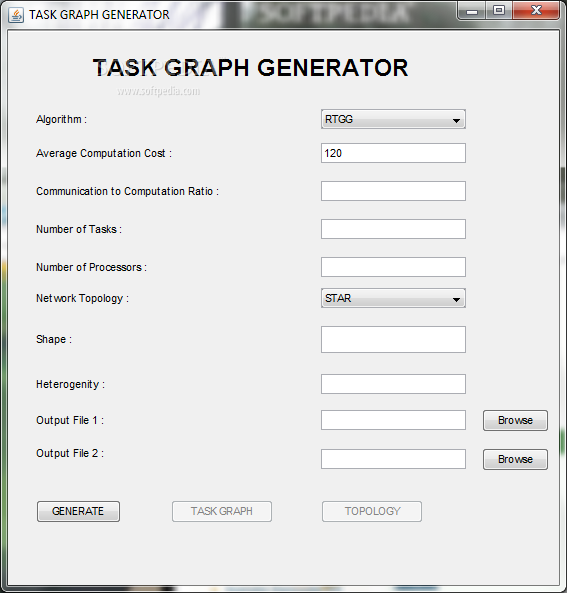Click the Algorithm label
The image size is (567, 593).
[61, 120]
